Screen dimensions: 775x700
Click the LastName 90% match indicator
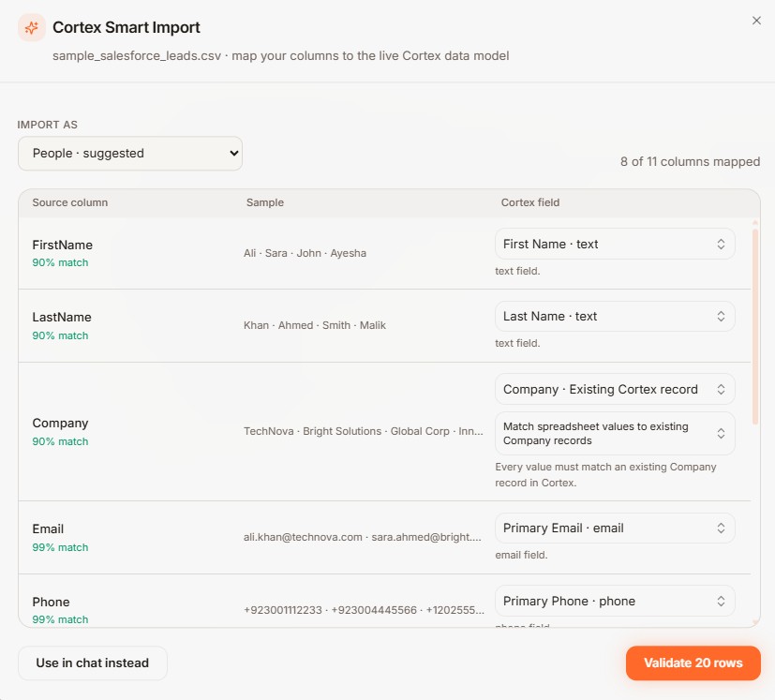point(60,335)
